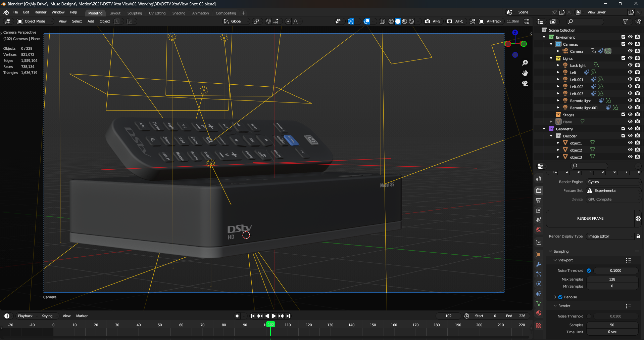Open the Feature Set Experimental dropdown
644x340 pixels.
(x=613, y=190)
